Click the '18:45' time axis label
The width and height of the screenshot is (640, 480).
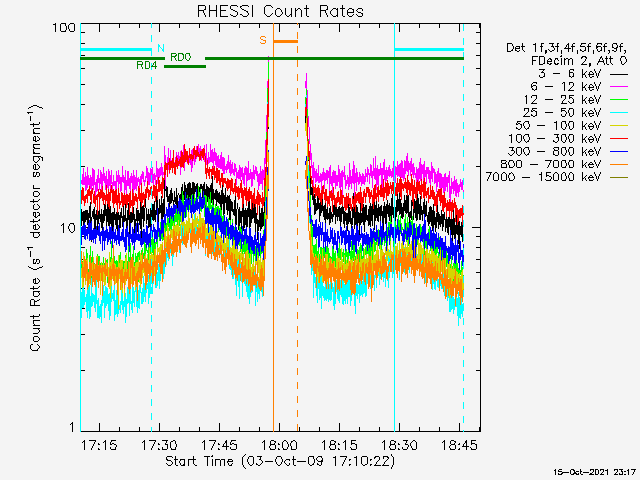(x=459, y=445)
